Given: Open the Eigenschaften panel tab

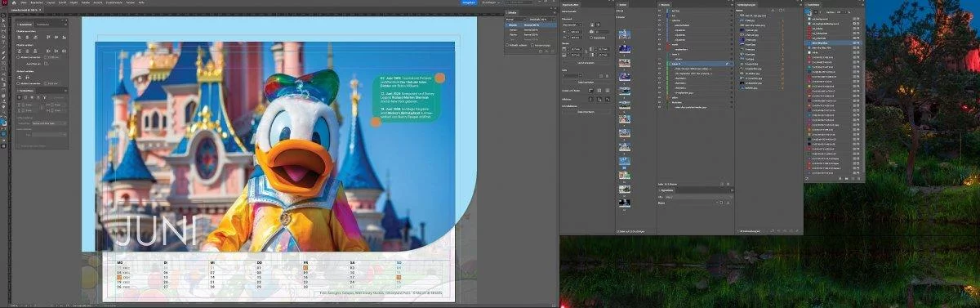Looking at the screenshot, I should pyautogui.click(x=571, y=5).
